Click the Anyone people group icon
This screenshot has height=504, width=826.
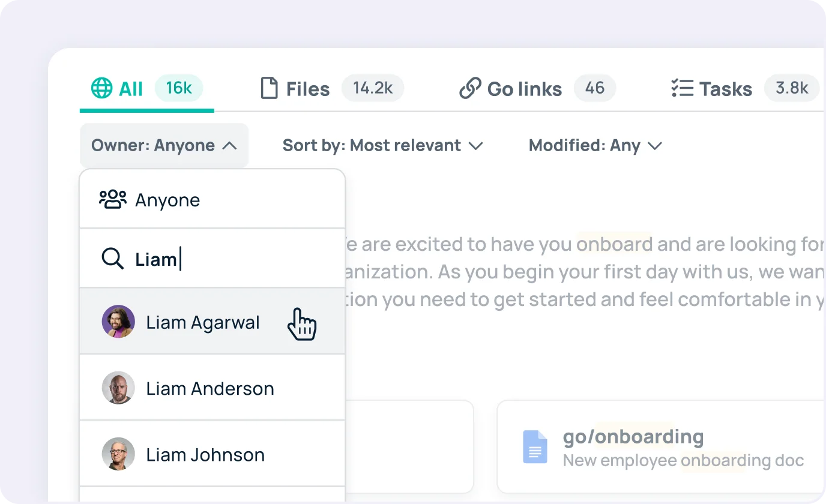click(x=113, y=200)
